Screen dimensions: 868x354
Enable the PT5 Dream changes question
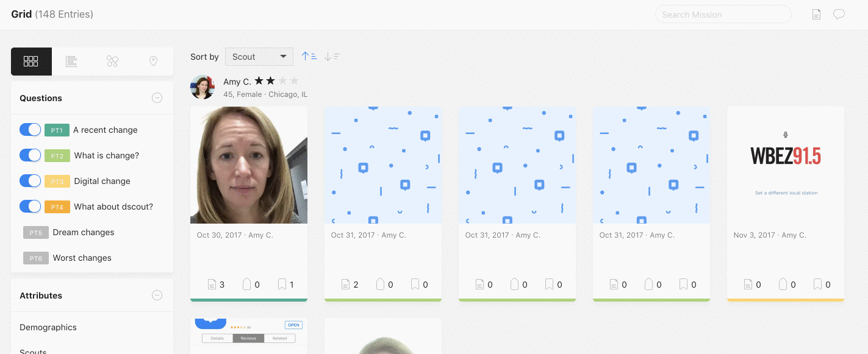[35, 232]
